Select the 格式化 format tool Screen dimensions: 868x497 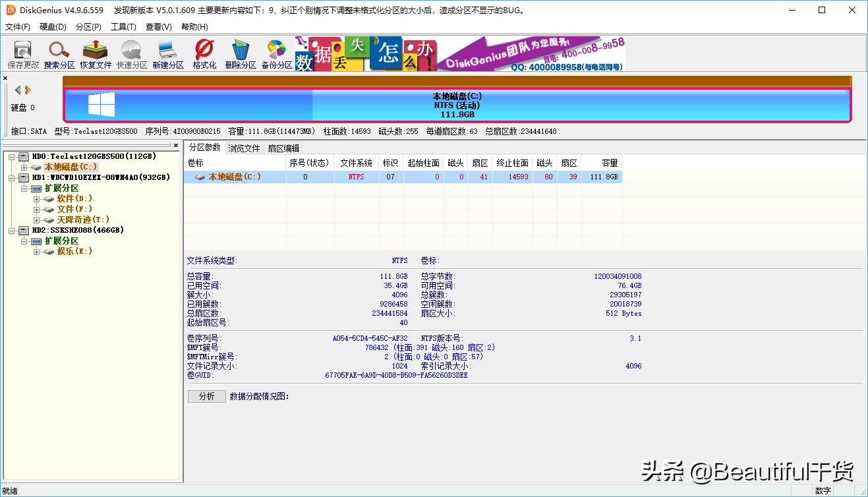point(204,53)
